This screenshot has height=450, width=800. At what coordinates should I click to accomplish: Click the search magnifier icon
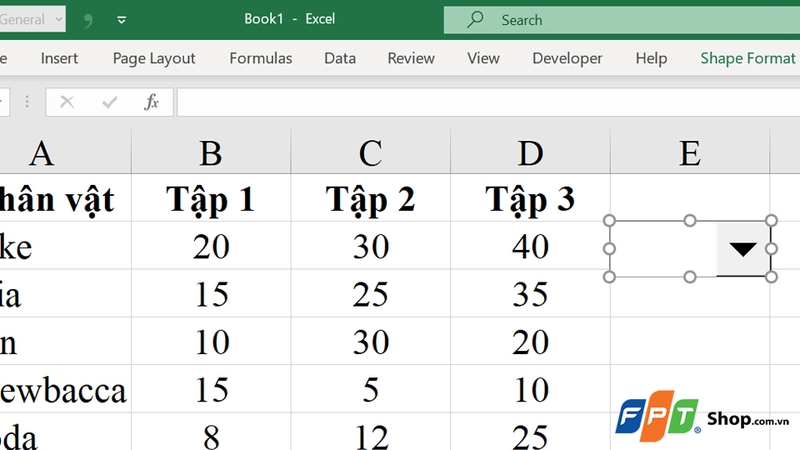pyautogui.click(x=475, y=19)
